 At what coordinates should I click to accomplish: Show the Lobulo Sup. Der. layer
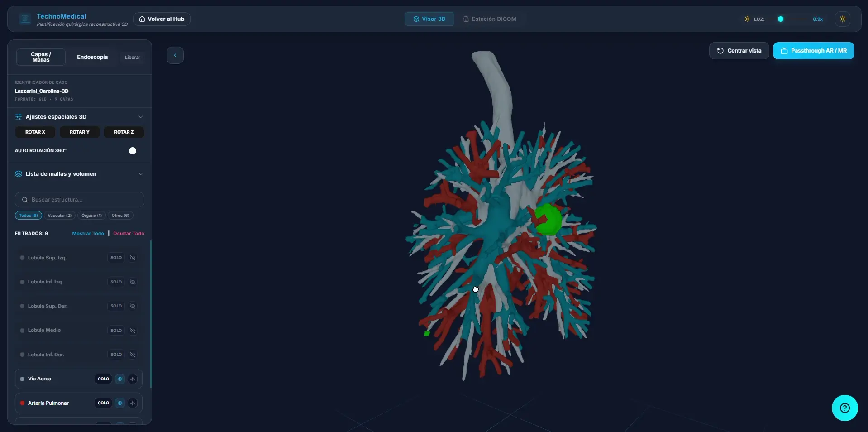coord(133,306)
